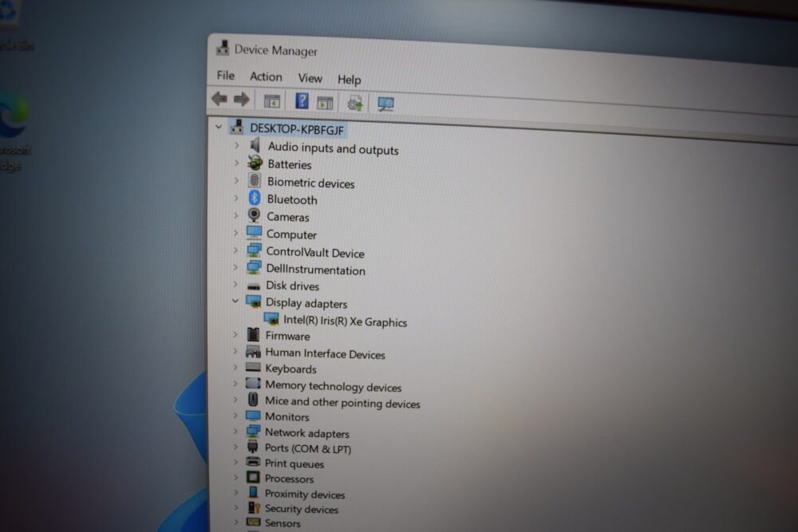Viewport: 798px width, 532px height.
Task: Select Memory technology devices label
Action: pos(334,387)
